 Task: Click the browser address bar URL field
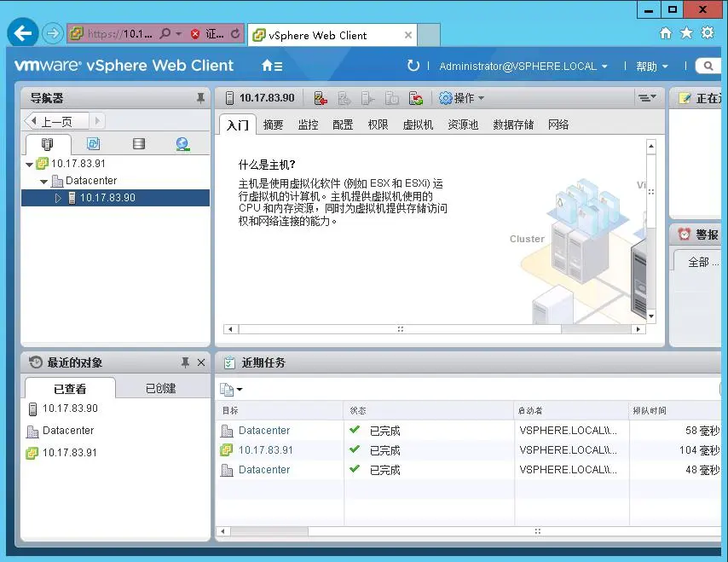click(120, 34)
